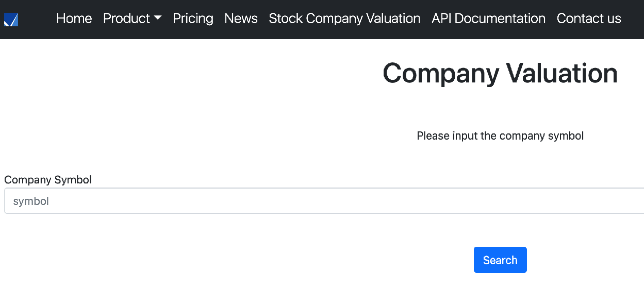Go to the Home page link

coord(74,19)
